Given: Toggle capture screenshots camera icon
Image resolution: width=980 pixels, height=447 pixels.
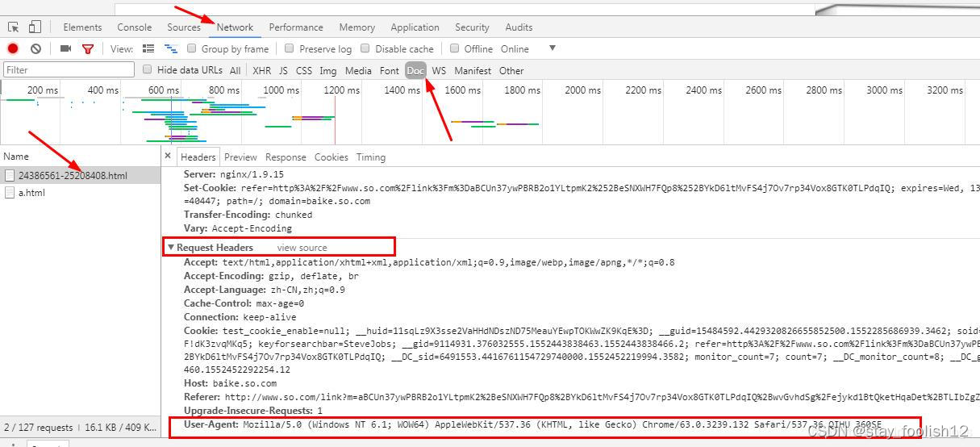Looking at the screenshot, I should [x=65, y=49].
